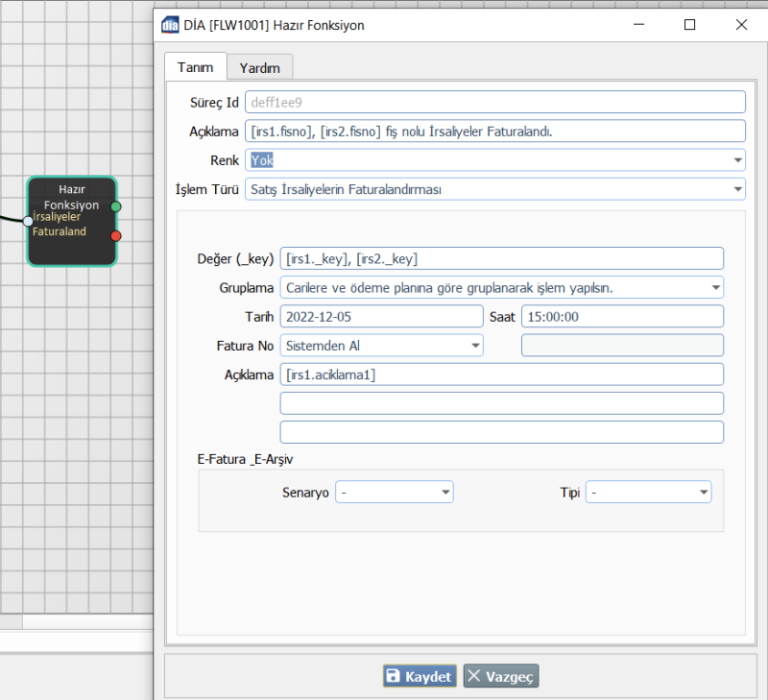768x700 pixels.
Task: Focus the Değer (_key) input field
Action: 500,258
